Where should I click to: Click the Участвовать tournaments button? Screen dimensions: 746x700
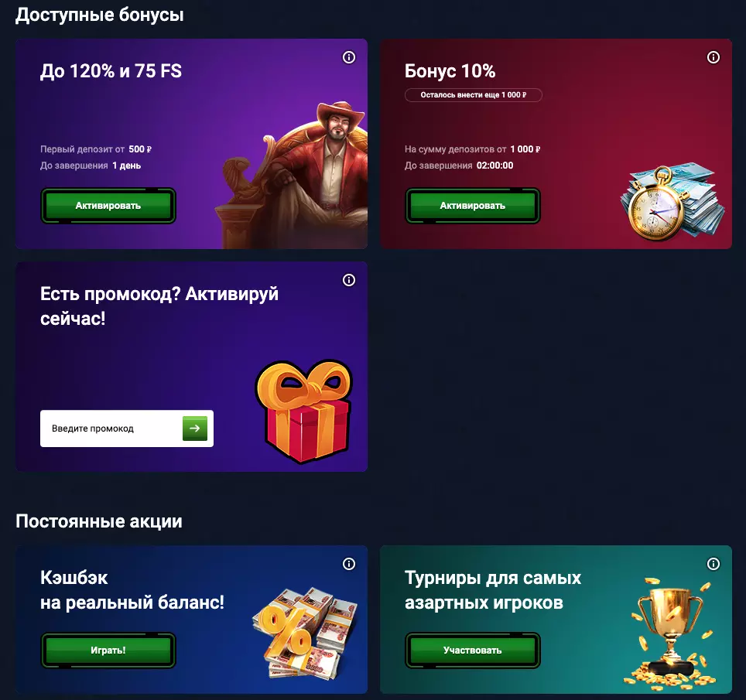472,650
